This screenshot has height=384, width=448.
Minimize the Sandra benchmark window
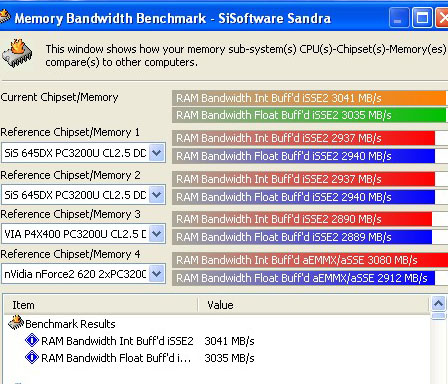(x=398, y=17)
